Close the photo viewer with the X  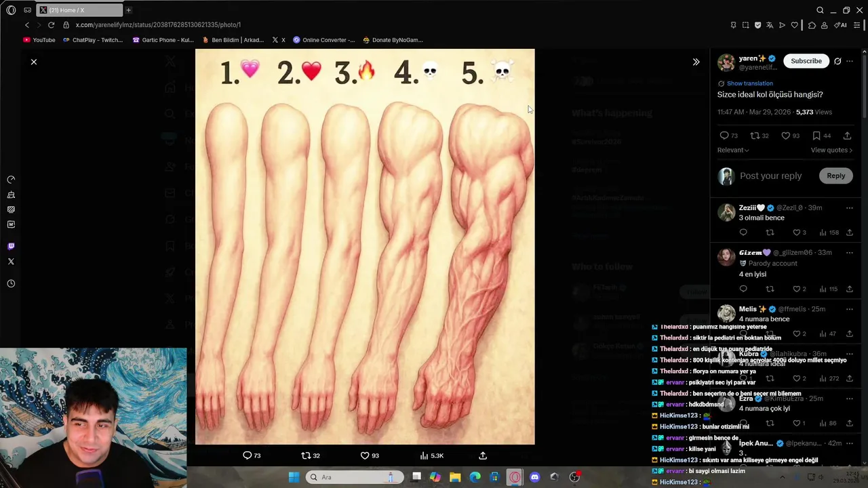[x=34, y=62]
